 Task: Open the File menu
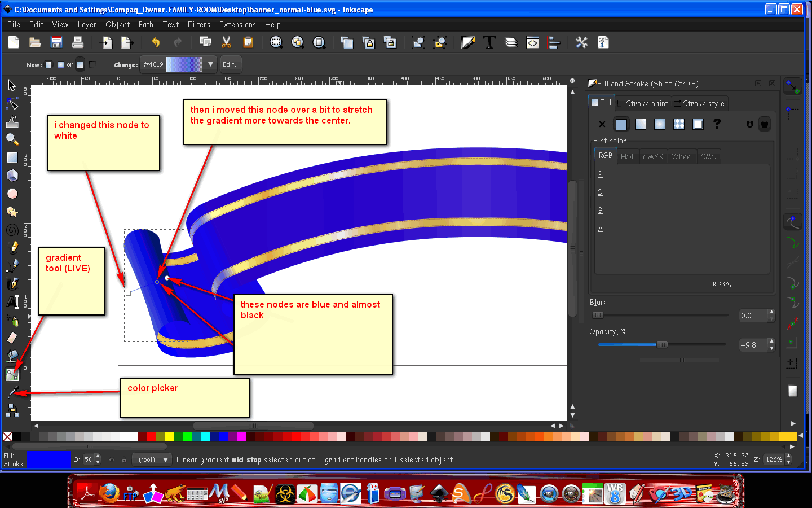coord(14,25)
